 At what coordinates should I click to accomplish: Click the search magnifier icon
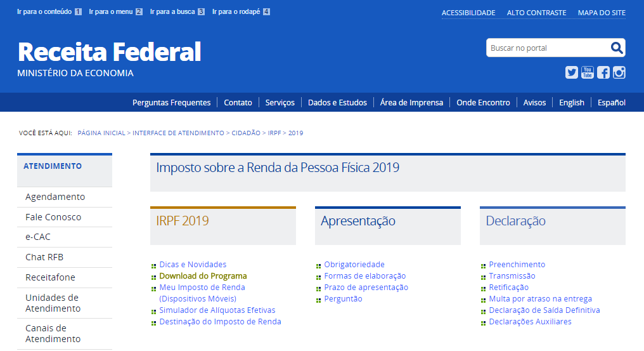tap(617, 48)
